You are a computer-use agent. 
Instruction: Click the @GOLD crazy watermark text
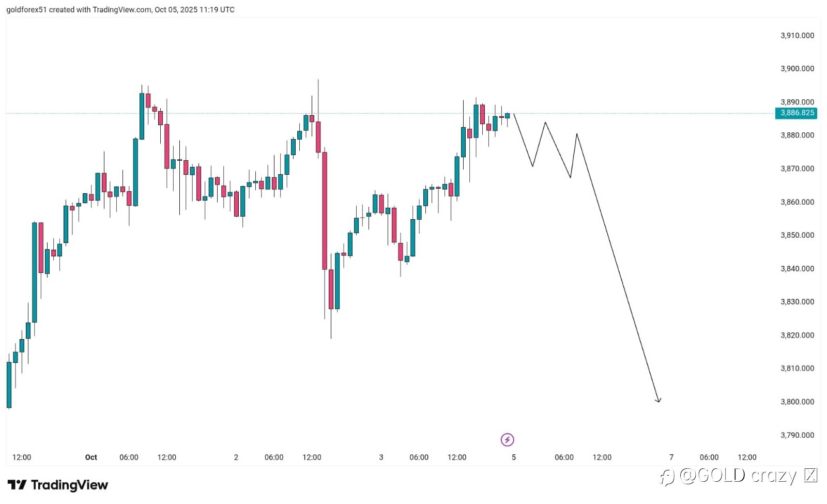pos(738,475)
